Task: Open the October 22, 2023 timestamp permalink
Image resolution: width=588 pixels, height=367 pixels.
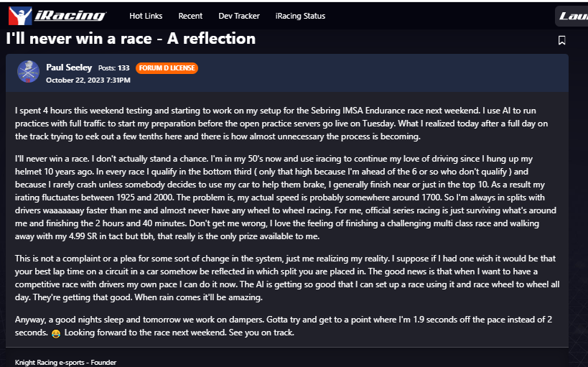Action: pos(88,80)
